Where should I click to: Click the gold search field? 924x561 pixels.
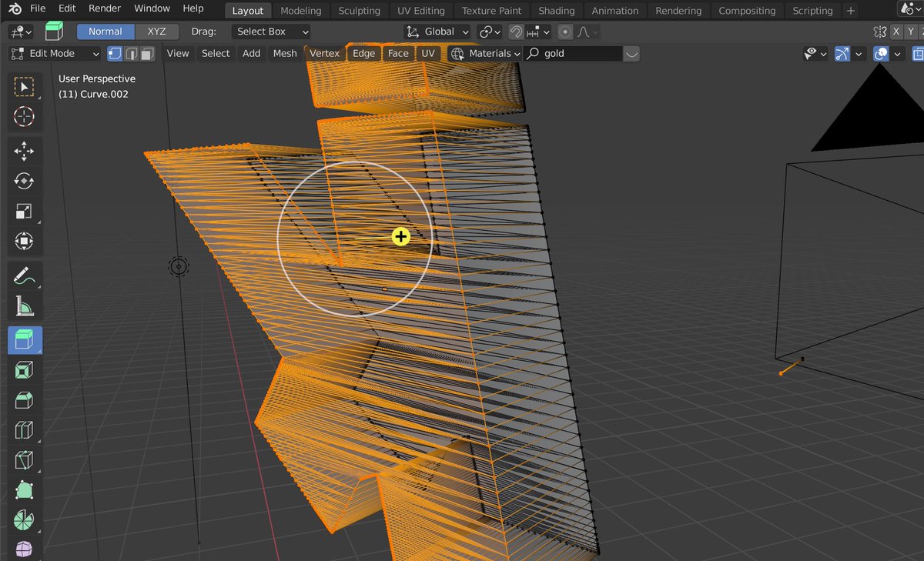(574, 54)
